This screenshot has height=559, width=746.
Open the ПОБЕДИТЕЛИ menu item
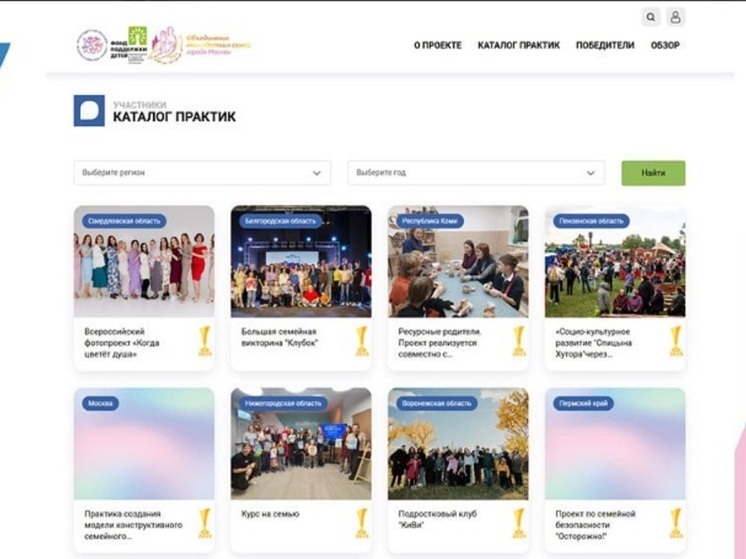point(605,45)
